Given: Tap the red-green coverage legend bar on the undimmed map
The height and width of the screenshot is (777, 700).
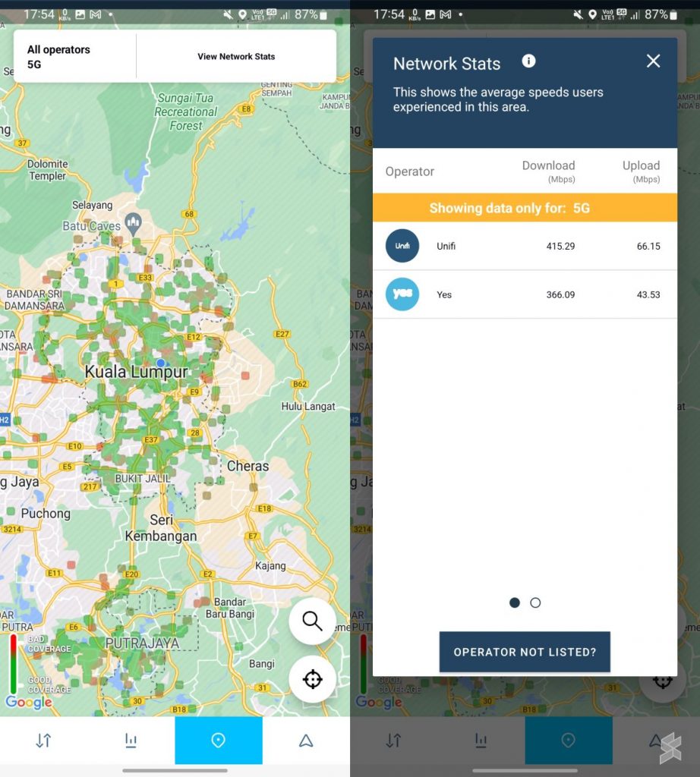Looking at the screenshot, I should point(13,664).
